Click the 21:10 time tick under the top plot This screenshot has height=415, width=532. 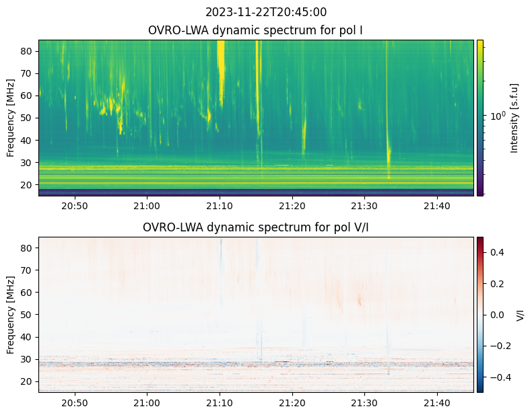point(220,205)
